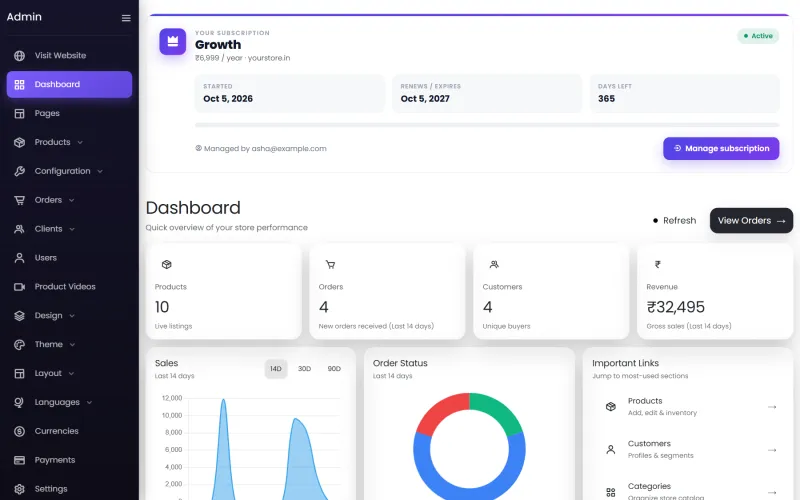Click the Theme palette icon

19,344
